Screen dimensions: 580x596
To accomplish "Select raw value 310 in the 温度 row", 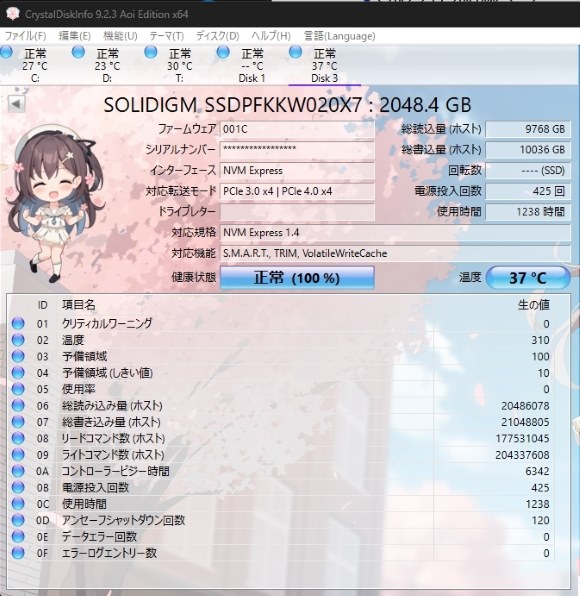I will click(540, 340).
